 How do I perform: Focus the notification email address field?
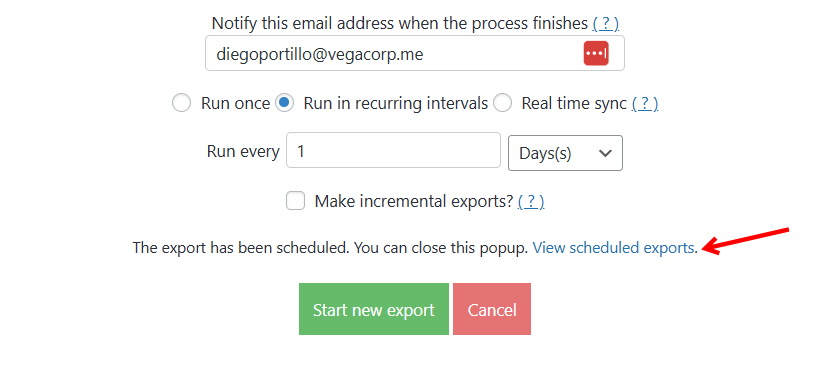(x=414, y=54)
